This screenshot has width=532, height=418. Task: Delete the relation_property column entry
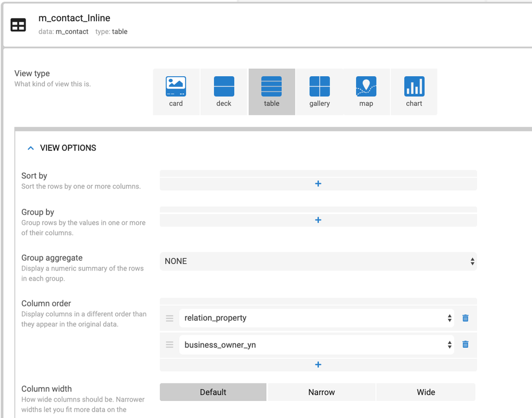coord(465,318)
